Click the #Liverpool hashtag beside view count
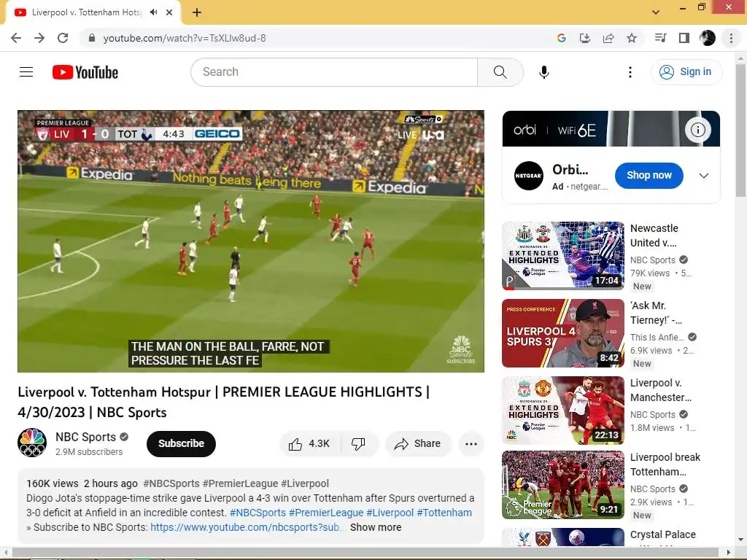747x560 pixels. [x=304, y=483]
